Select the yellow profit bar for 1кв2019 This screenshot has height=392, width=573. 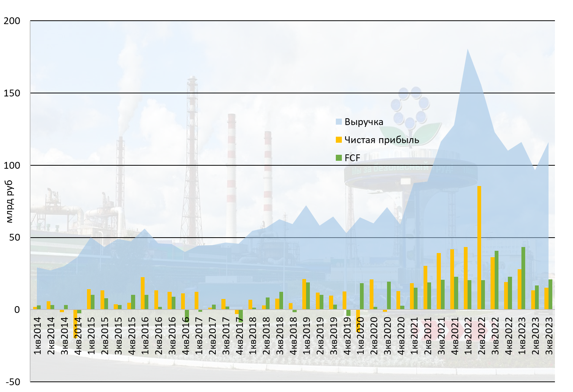(x=304, y=294)
